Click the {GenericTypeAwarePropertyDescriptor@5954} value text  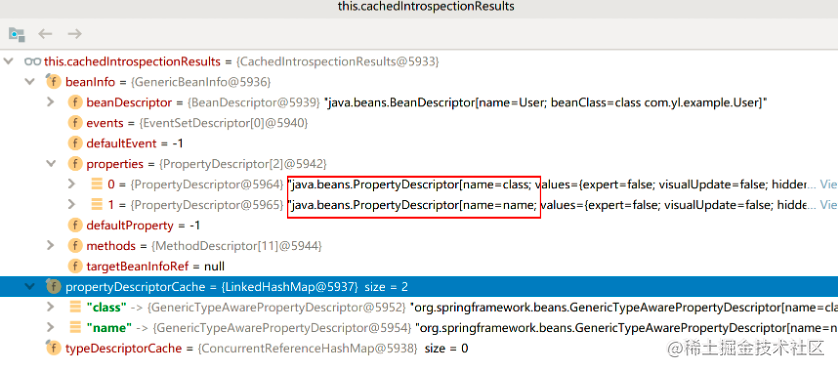click(x=283, y=328)
